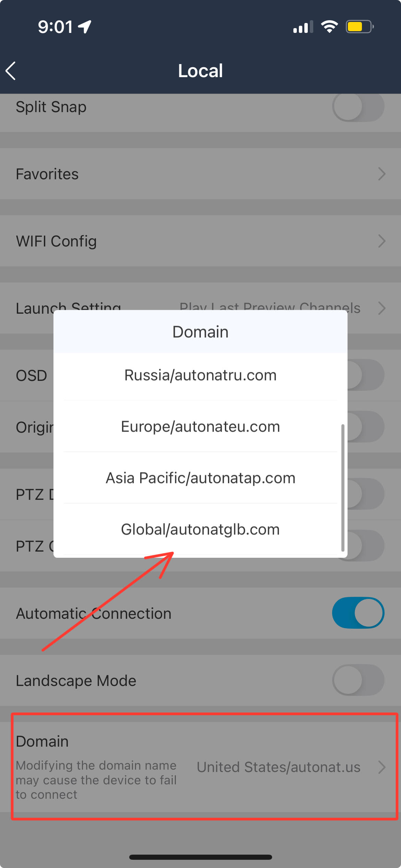This screenshot has width=401, height=868.
Task: Tap the back arrow in header
Action: (x=11, y=71)
